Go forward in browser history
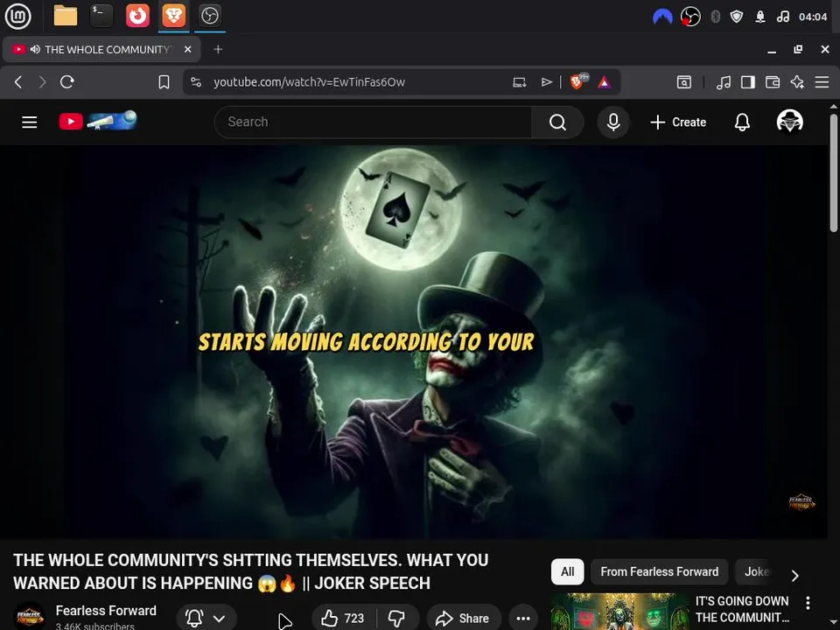The width and height of the screenshot is (840, 630). point(42,82)
